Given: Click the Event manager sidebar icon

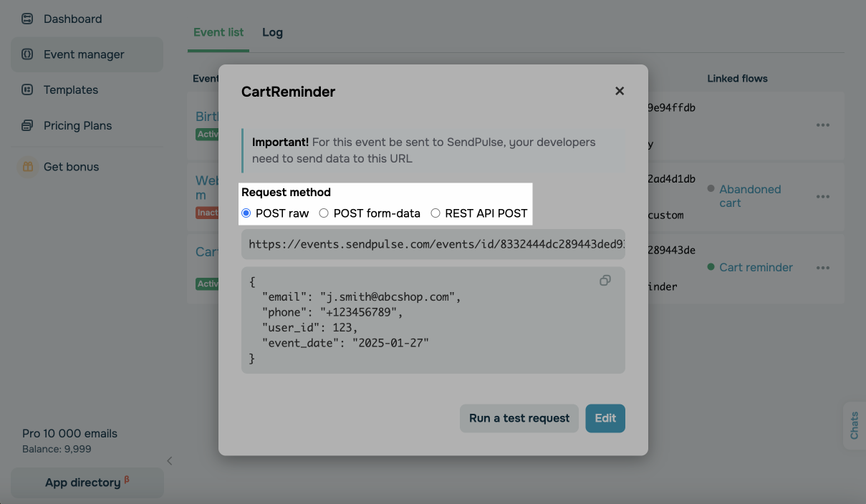Looking at the screenshot, I should click(x=27, y=54).
